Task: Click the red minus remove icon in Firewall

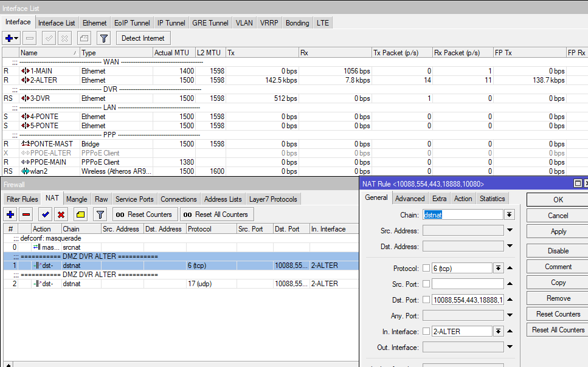Action: pyautogui.click(x=26, y=214)
